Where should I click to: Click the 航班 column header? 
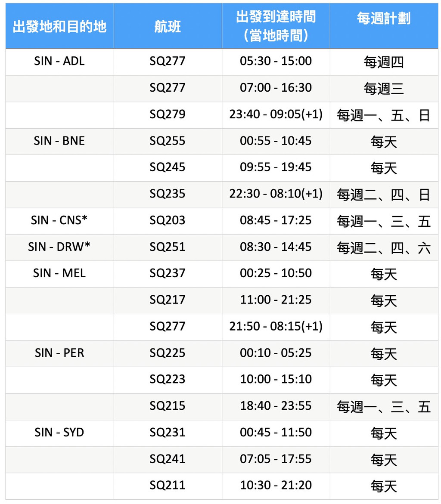point(168,26)
